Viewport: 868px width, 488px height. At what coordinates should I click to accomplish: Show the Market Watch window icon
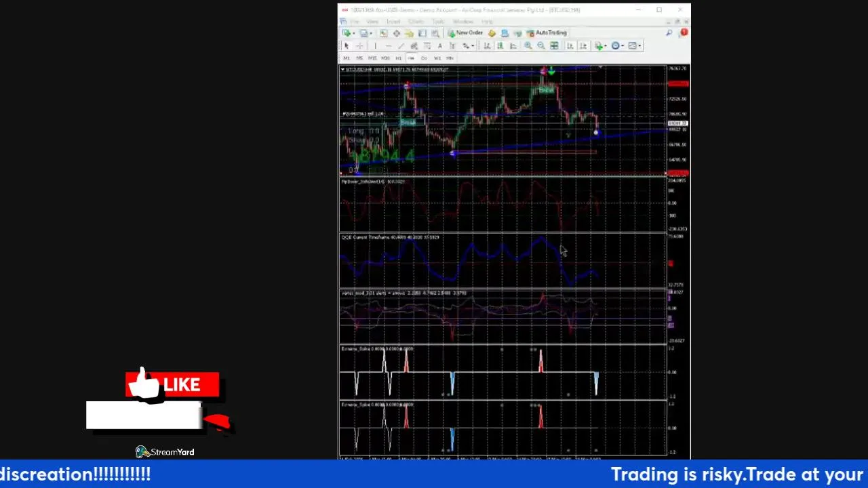point(383,33)
